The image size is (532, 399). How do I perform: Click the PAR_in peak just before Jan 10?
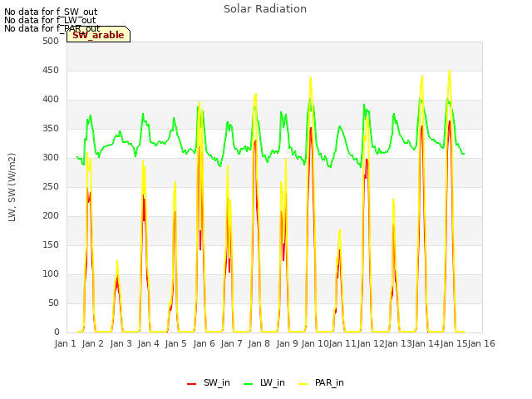[310, 78]
